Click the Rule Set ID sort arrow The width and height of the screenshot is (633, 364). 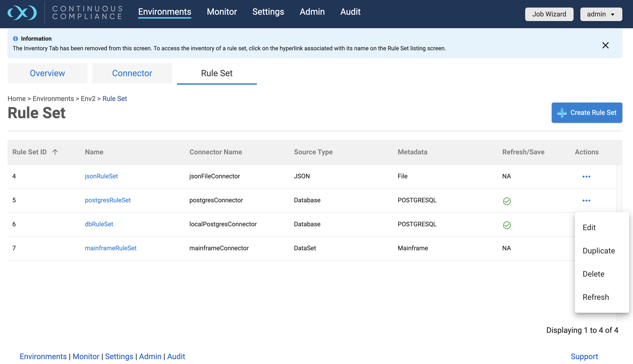pyautogui.click(x=55, y=152)
